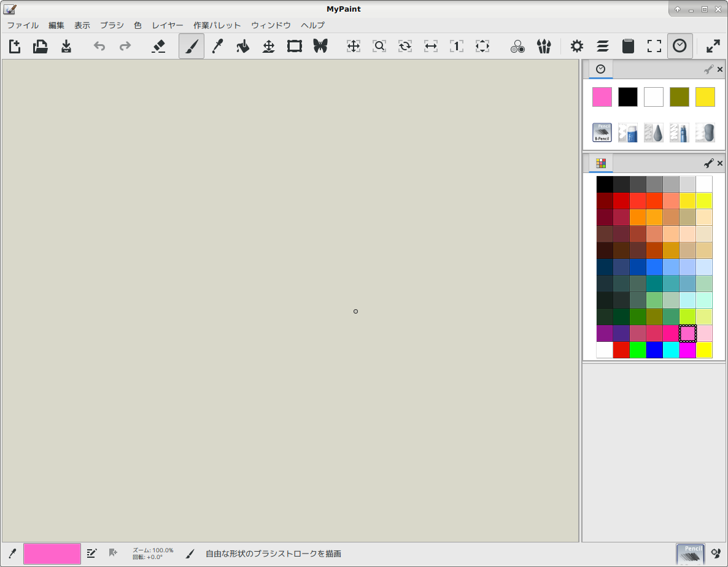Open the ブラシ menu
Viewport: 728px width, 567px height.
click(112, 25)
